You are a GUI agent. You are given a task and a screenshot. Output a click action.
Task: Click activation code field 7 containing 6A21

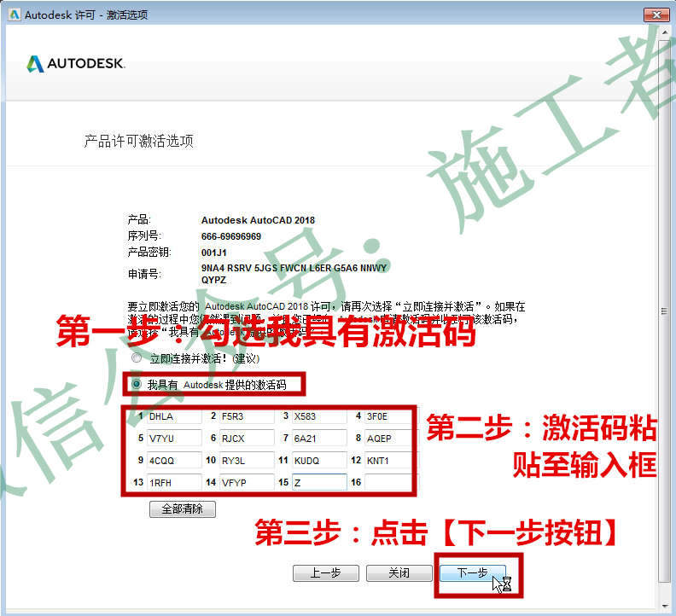click(x=319, y=438)
